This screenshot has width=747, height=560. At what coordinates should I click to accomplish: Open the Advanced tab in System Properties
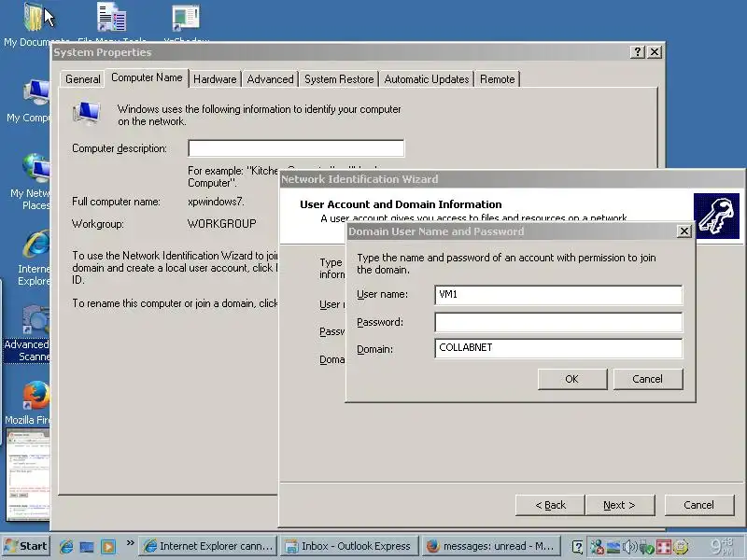(x=270, y=79)
